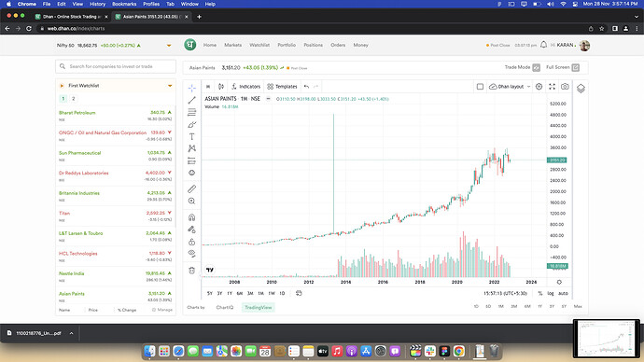Screen dimensions: 644x362
Task: Sort watchlist by % Change
Action: 127,310
